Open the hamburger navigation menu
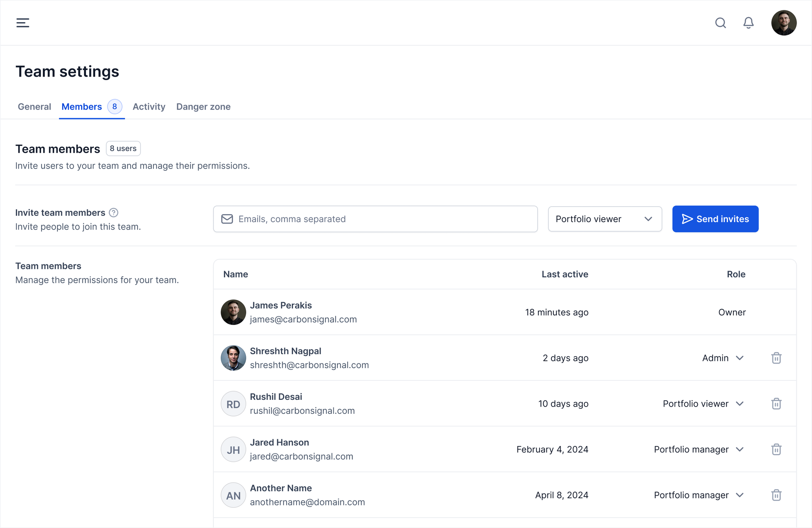Viewport: 812px width, 528px height. pyautogui.click(x=23, y=23)
